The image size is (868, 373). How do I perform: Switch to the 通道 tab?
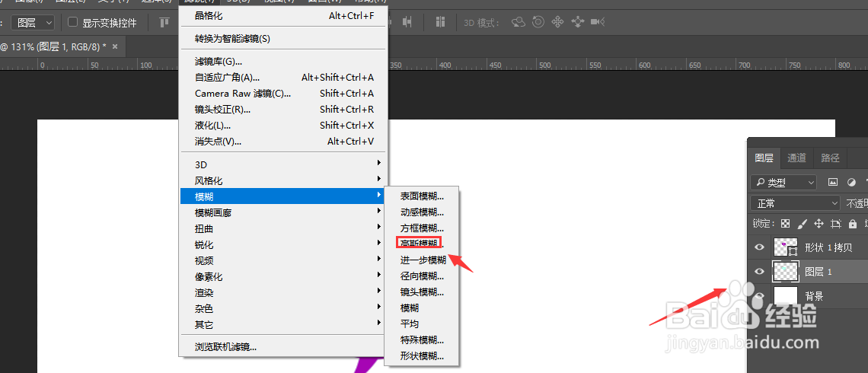click(x=796, y=158)
